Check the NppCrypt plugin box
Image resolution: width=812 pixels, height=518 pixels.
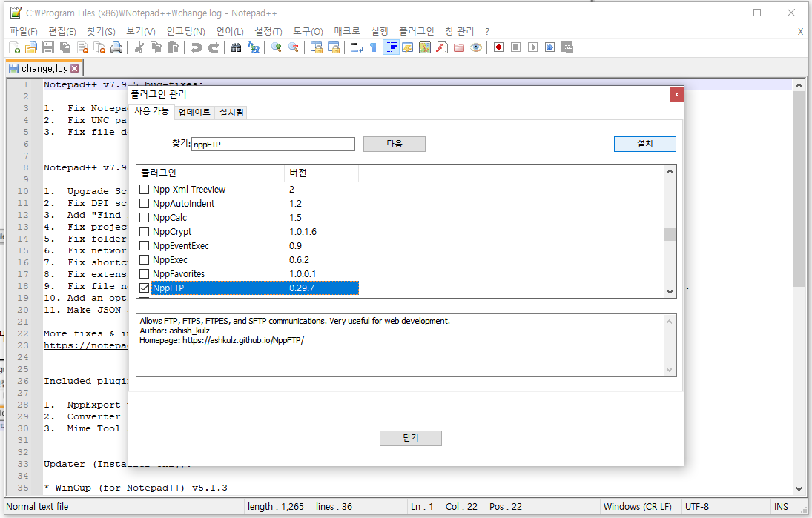tap(145, 231)
